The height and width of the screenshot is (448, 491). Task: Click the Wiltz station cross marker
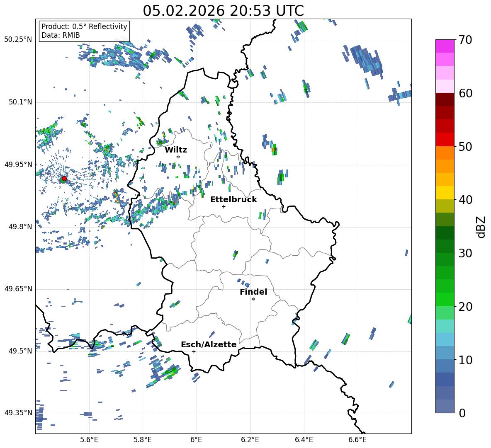(x=178, y=157)
